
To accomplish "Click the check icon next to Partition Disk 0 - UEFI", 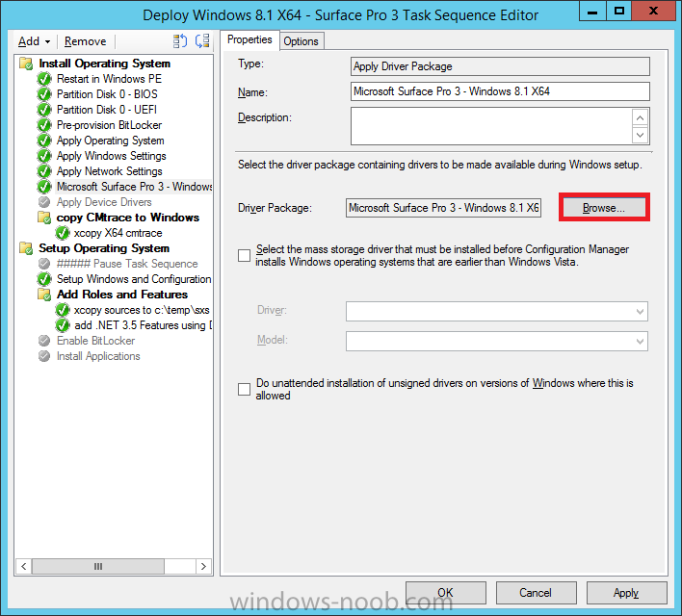I will coord(44,110).
